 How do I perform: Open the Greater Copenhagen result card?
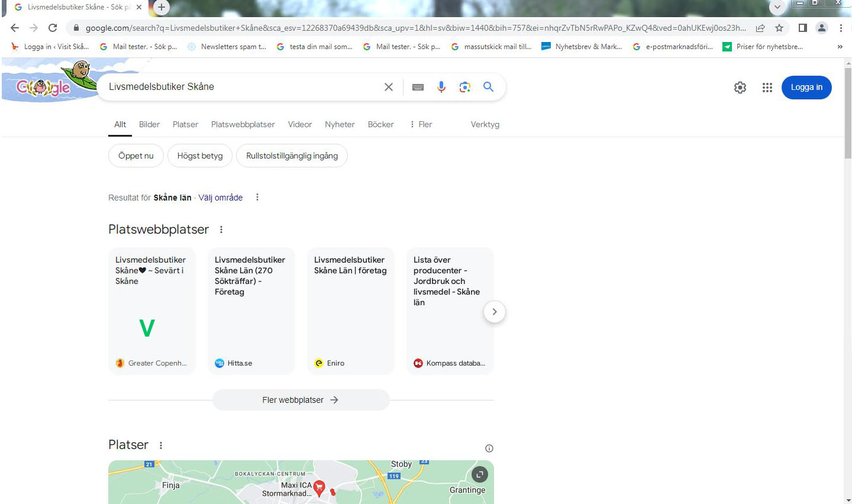click(x=152, y=311)
